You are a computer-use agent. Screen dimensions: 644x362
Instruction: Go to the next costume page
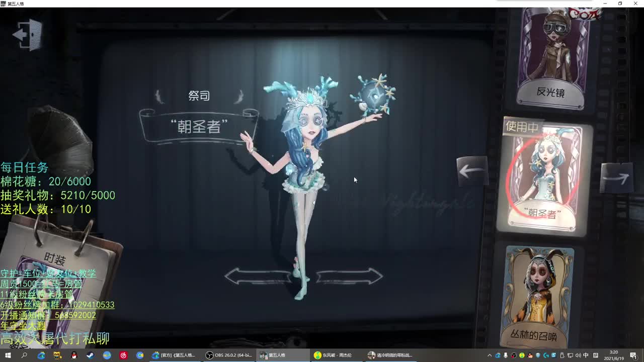coord(616,178)
